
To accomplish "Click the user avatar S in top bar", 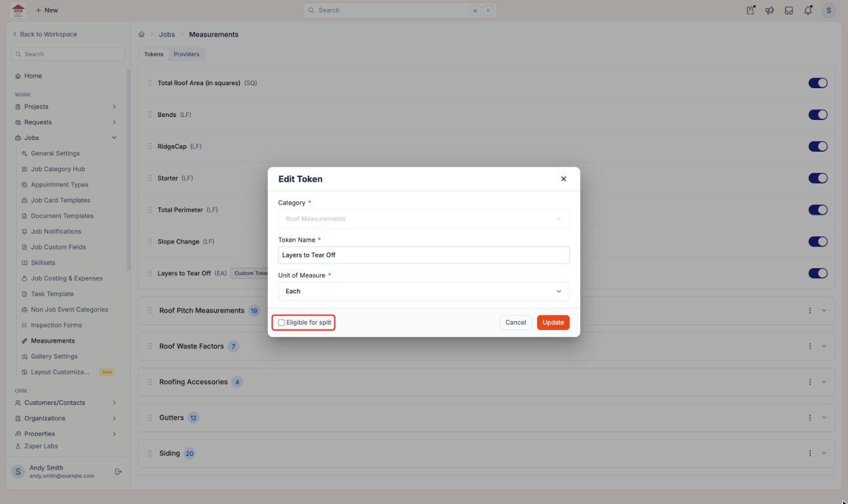I will point(829,10).
